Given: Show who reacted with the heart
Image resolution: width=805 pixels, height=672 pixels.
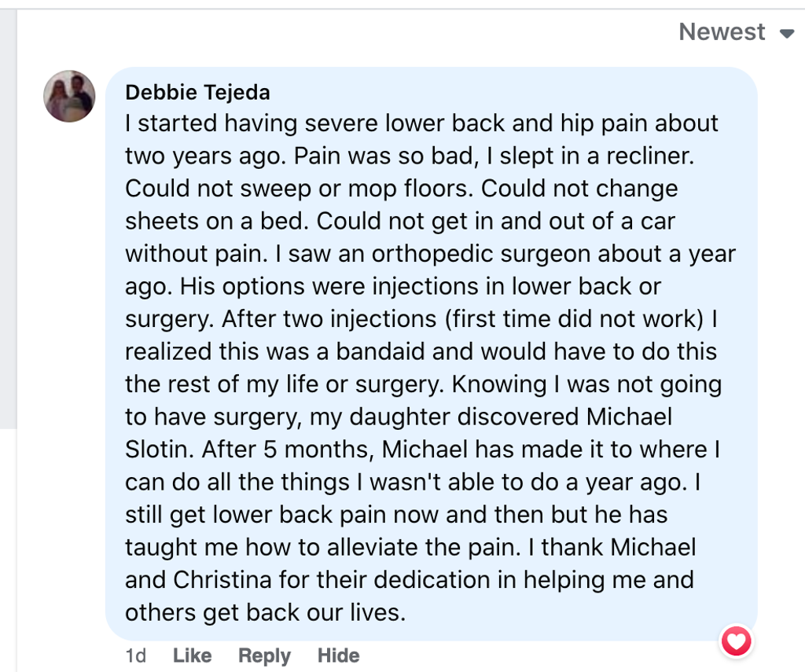Looking at the screenshot, I should tap(737, 641).
